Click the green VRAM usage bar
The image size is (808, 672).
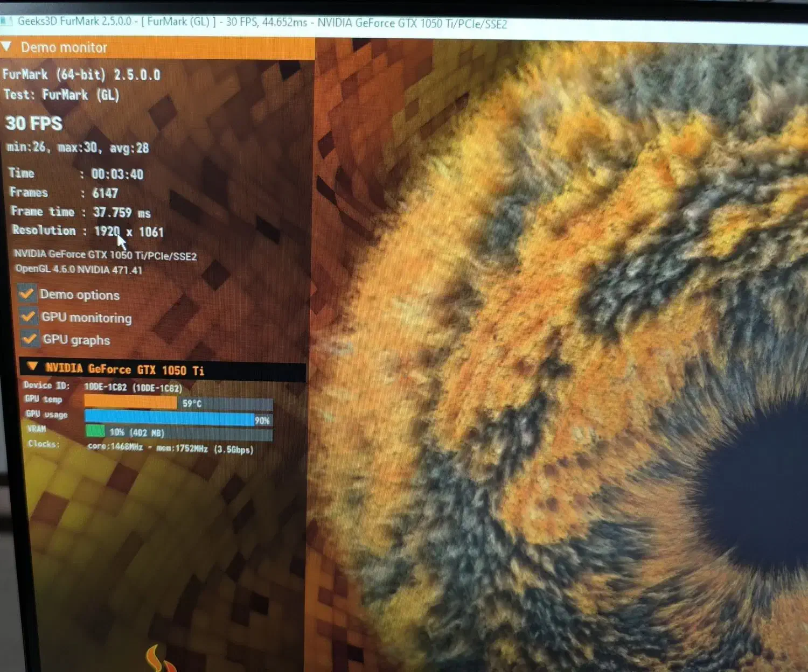click(x=95, y=431)
